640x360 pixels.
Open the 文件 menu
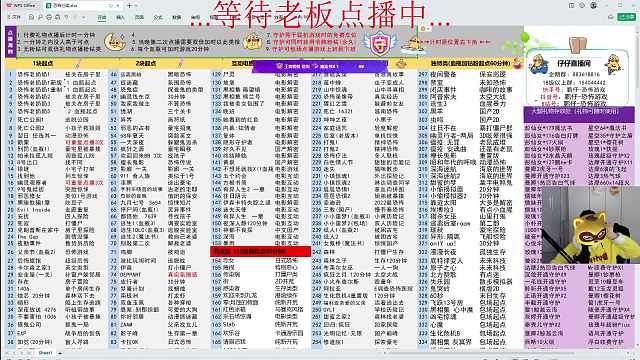[15, 17]
